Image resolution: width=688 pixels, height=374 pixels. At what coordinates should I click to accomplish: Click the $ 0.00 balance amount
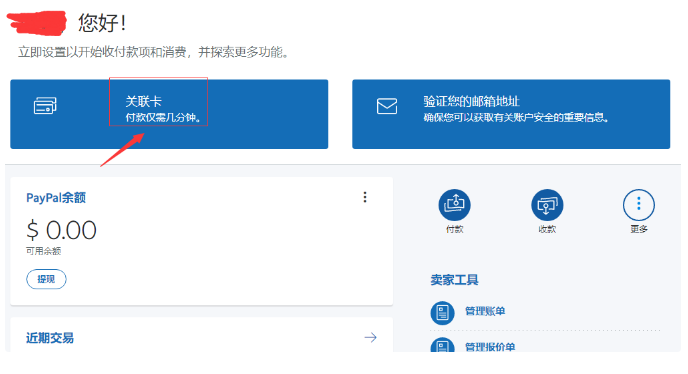click(61, 230)
